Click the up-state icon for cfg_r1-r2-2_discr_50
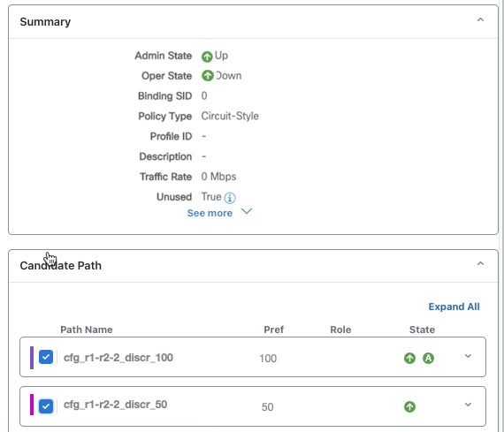The width and height of the screenshot is (504, 432). point(409,407)
